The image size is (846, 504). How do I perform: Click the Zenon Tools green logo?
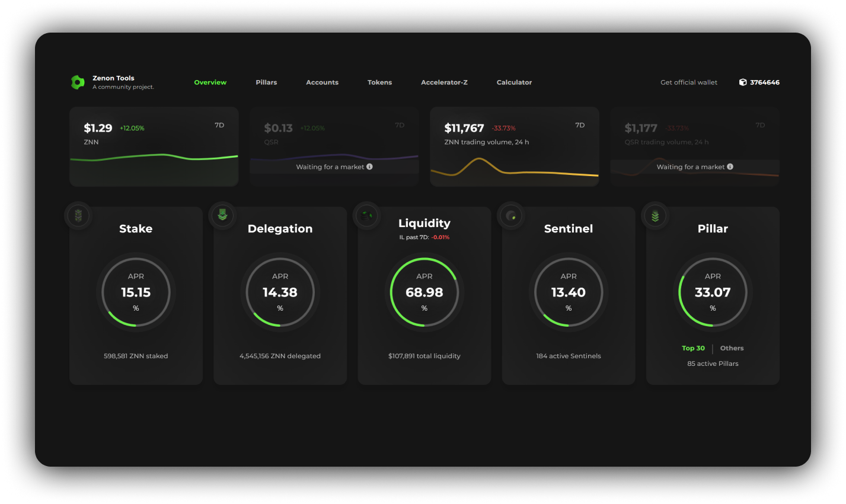pos(78,82)
